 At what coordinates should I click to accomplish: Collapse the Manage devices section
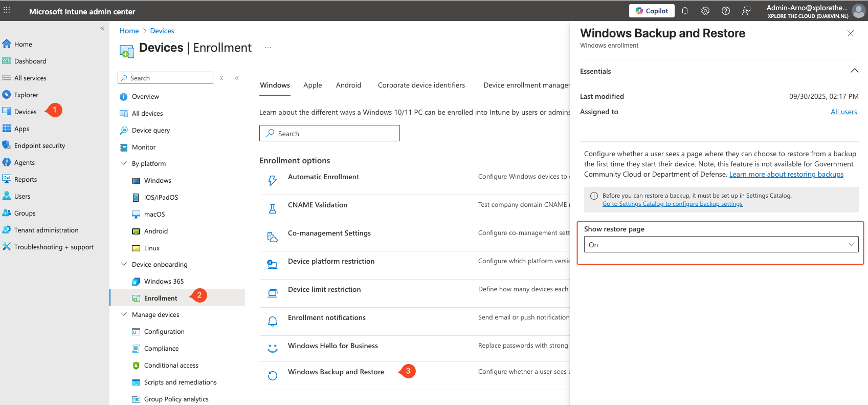point(124,314)
